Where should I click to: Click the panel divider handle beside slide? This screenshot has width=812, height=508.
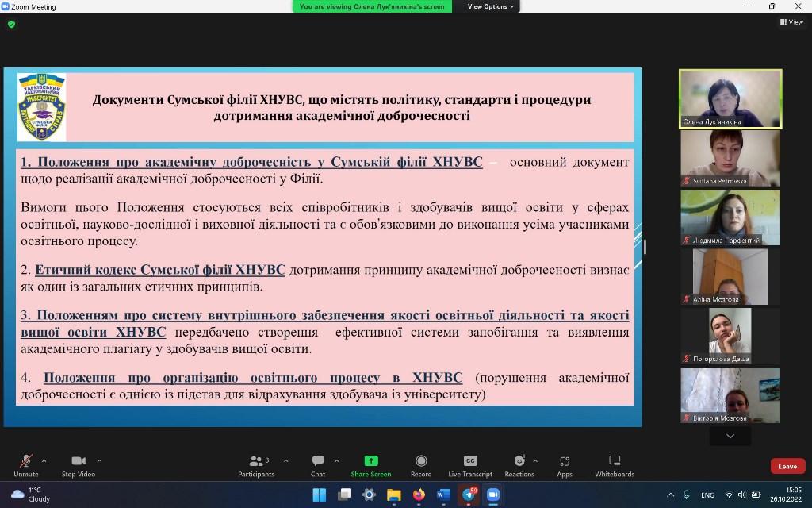pos(645,247)
